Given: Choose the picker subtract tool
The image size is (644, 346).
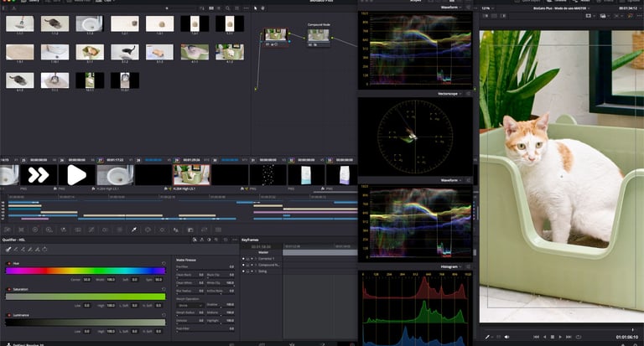Looking at the screenshot, I should pos(16,249).
